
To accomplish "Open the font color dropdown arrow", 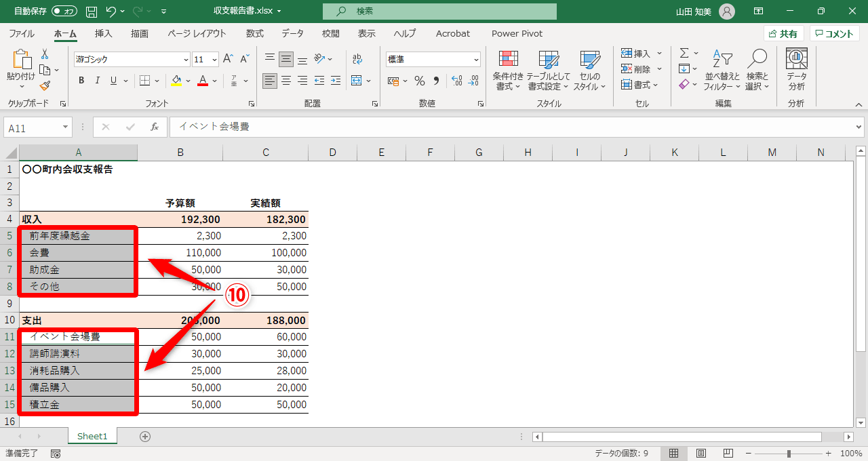I will [x=214, y=81].
